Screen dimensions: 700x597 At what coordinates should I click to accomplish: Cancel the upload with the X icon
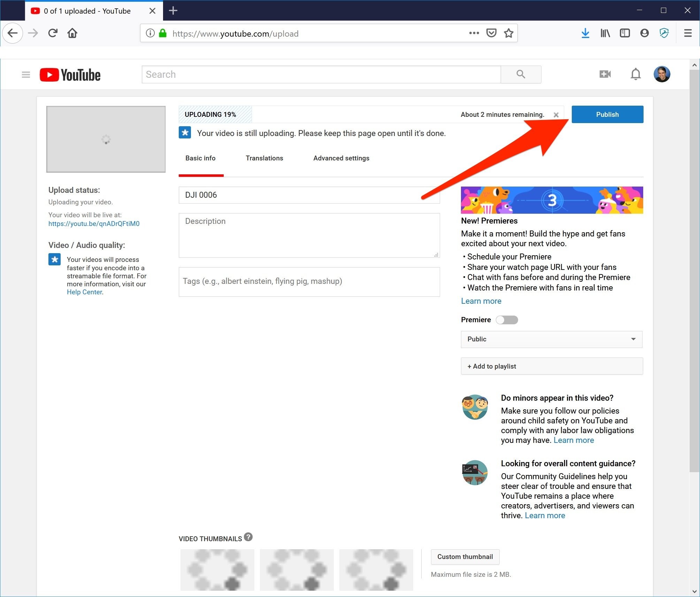point(556,115)
